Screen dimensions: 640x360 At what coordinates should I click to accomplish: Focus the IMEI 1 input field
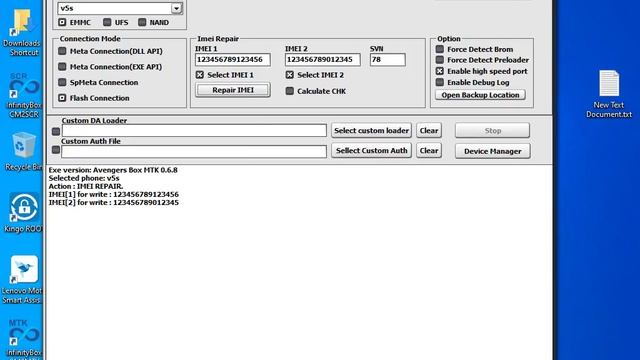[233, 60]
